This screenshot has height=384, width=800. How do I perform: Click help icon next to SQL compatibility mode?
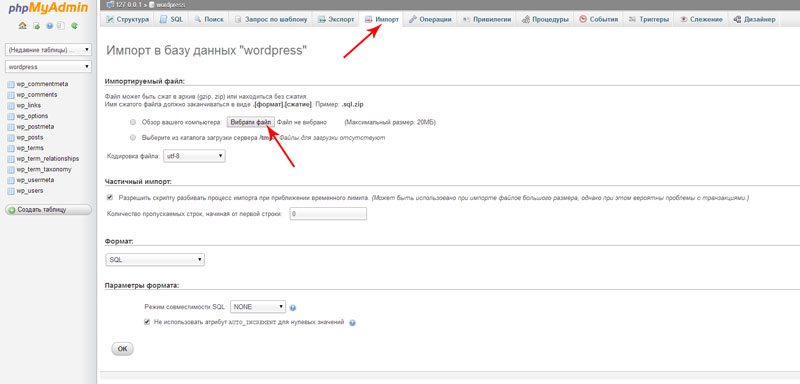point(293,308)
